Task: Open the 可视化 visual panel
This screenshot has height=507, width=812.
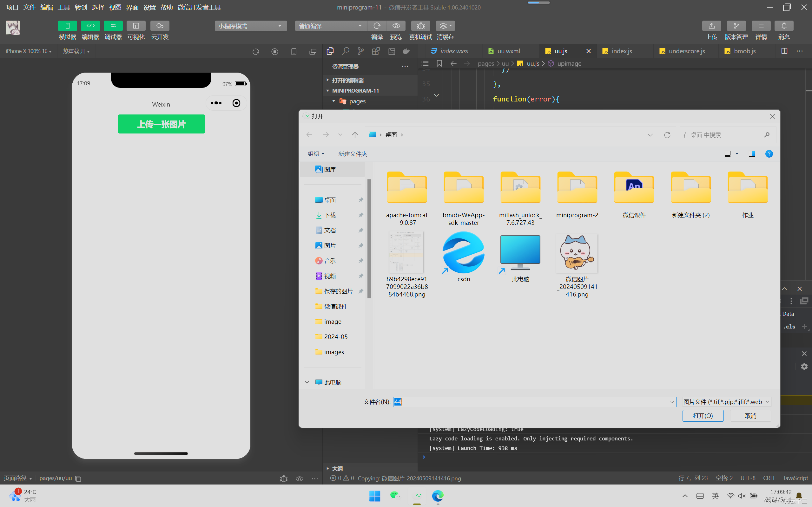Action: (136, 26)
